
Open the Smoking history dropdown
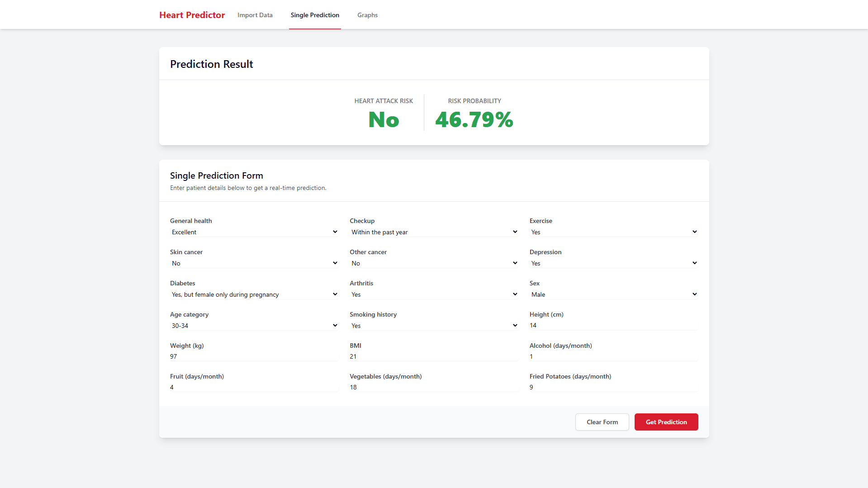[x=434, y=326]
